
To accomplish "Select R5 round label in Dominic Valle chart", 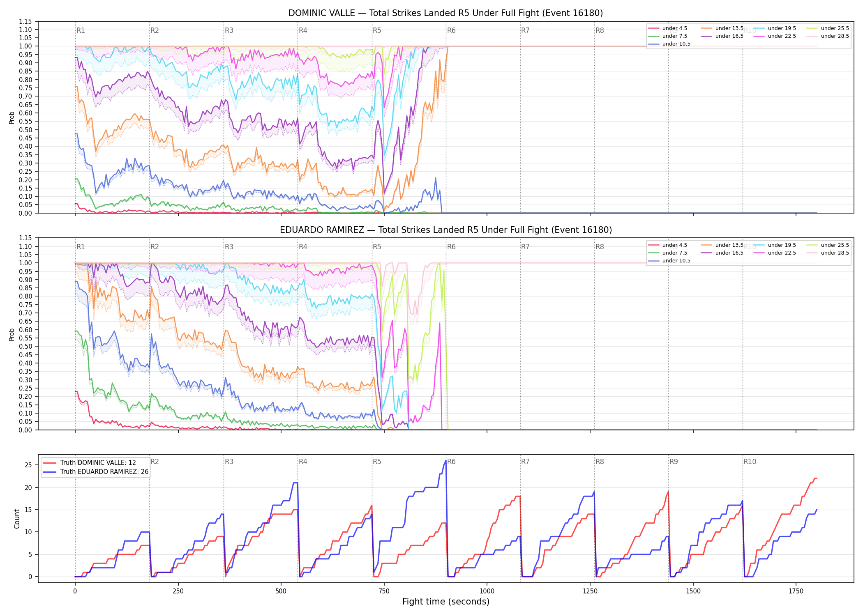I will pos(377,30).
